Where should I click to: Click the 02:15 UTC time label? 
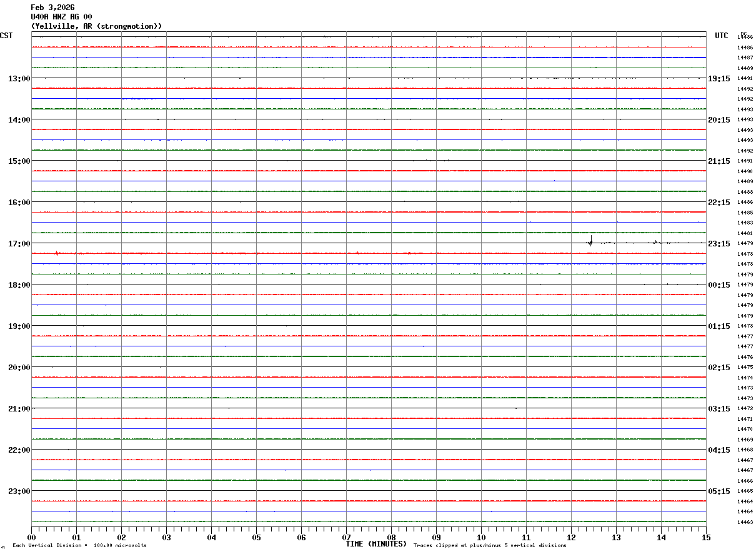click(719, 368)
